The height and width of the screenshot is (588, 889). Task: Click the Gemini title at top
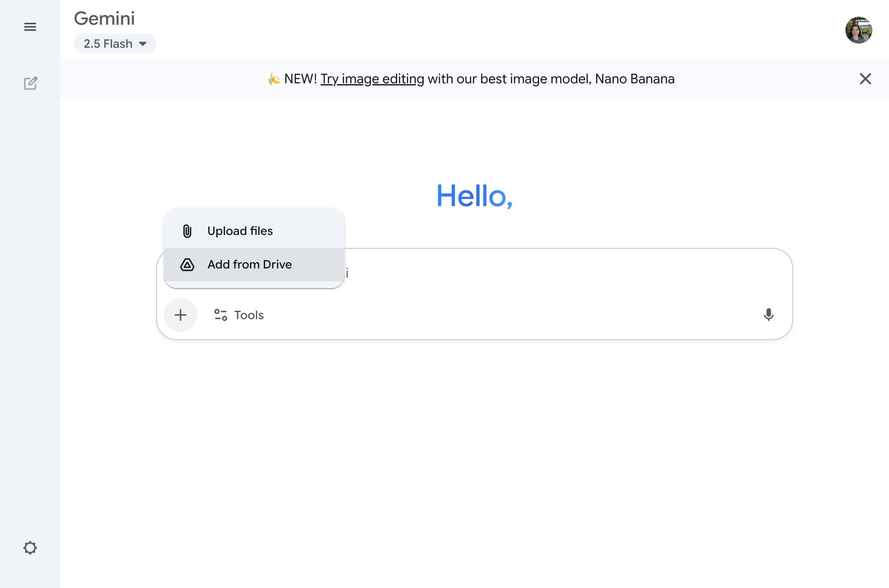[x=104, y=18]
